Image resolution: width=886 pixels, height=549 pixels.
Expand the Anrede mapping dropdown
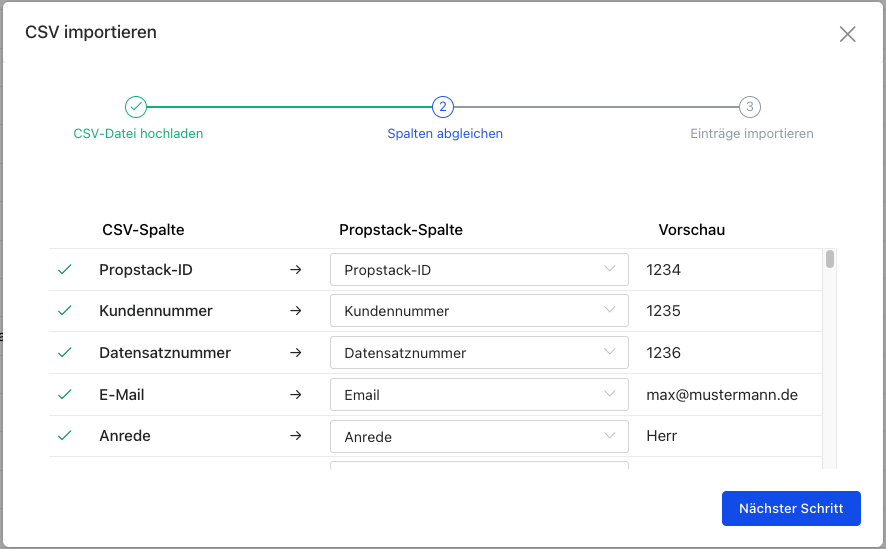pos(479,437)
